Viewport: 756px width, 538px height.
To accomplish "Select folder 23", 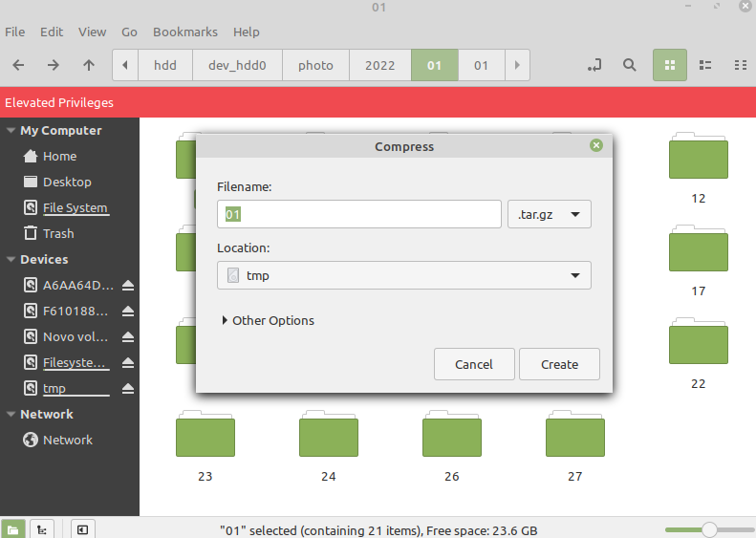I will pos(205,446).
